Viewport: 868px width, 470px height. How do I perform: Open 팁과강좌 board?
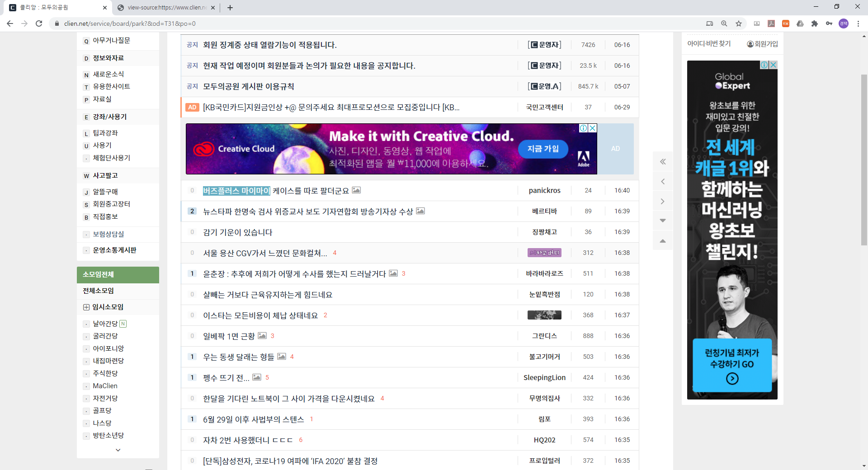(105, 133)
